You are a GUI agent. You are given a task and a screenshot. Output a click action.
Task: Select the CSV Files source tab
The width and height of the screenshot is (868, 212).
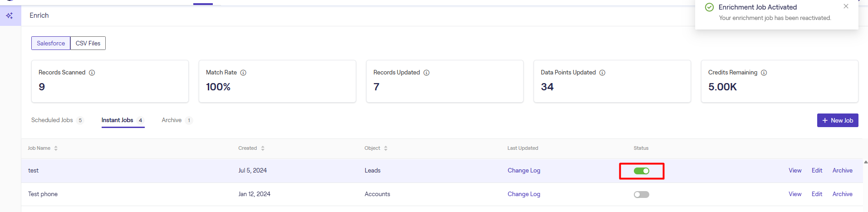88,44
